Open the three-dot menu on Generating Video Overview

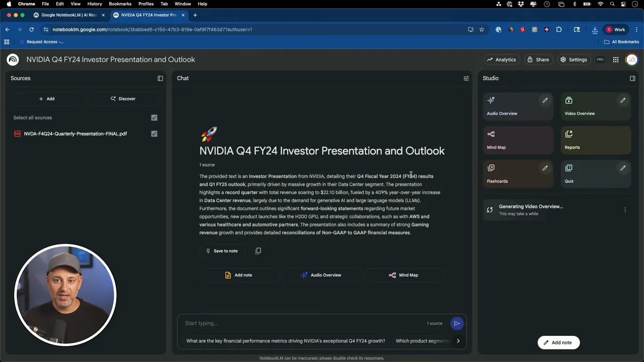point(625,210)
